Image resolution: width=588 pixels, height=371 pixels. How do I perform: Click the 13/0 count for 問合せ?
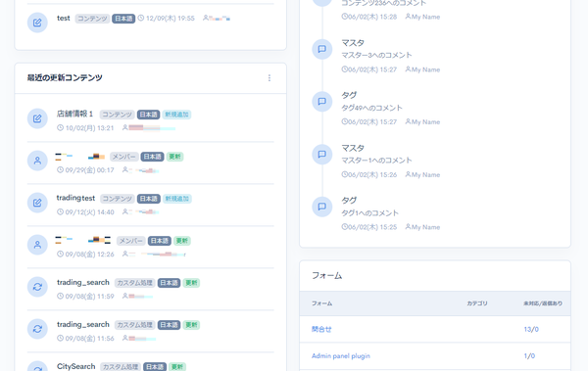tap(531, 329)
